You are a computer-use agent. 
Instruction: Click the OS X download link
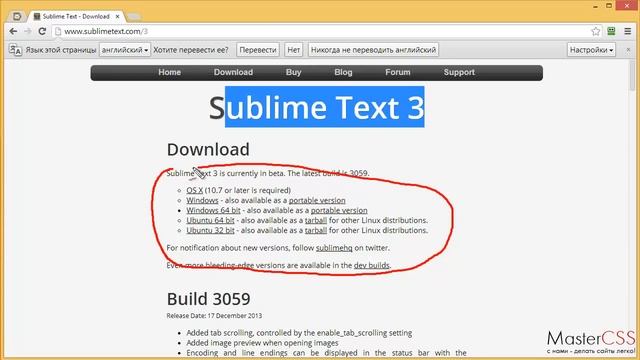point(195,190)
